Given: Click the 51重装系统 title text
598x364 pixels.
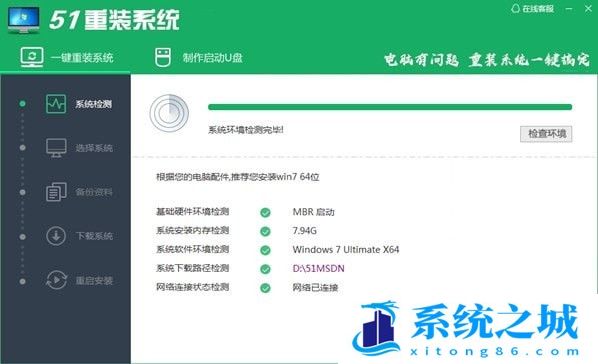Looking at the screenshot, I should [x=114, y=20].
